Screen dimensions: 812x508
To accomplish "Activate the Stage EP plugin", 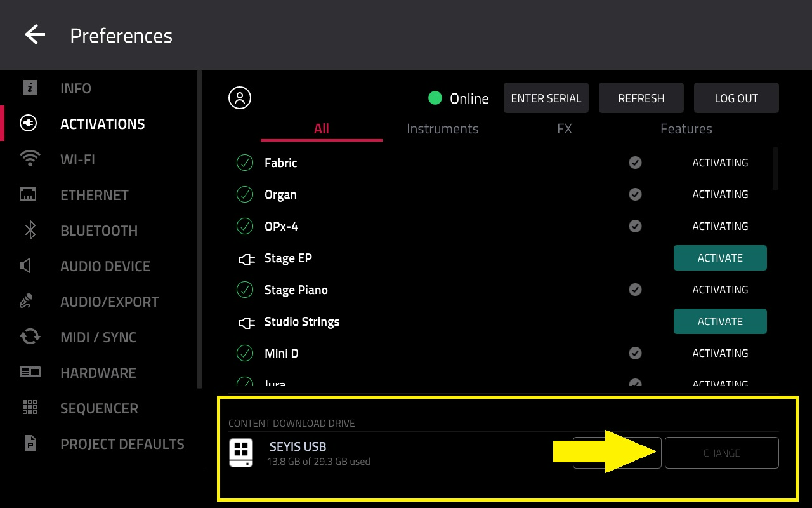I will [x=720, y=258].
